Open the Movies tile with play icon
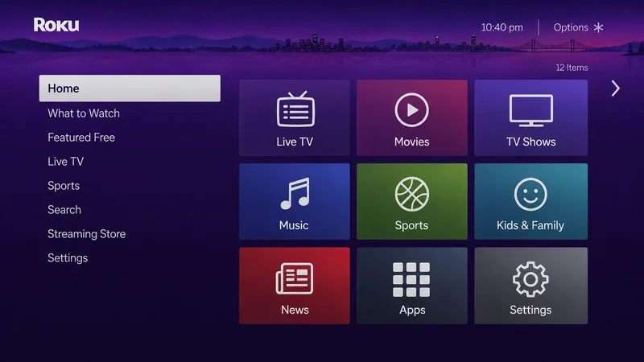The image size is (644, 362). [412, 117]
